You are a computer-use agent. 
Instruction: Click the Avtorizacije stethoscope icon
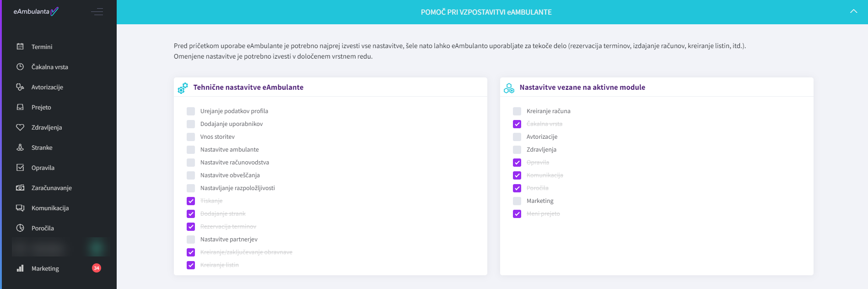[20, 87]
